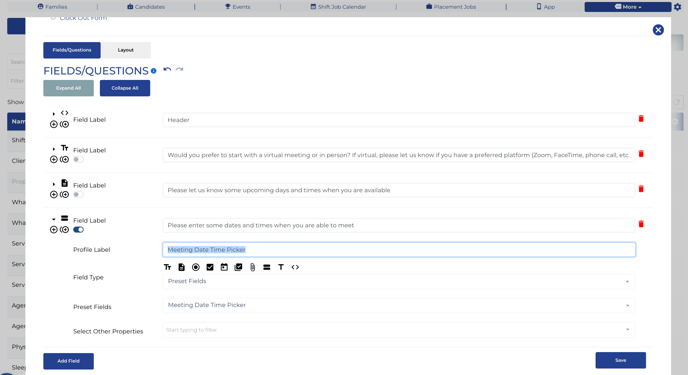The image size is (688, 375).
Task: Click the undo arrow next to Fields/Questions
Action: pos(167,69)
